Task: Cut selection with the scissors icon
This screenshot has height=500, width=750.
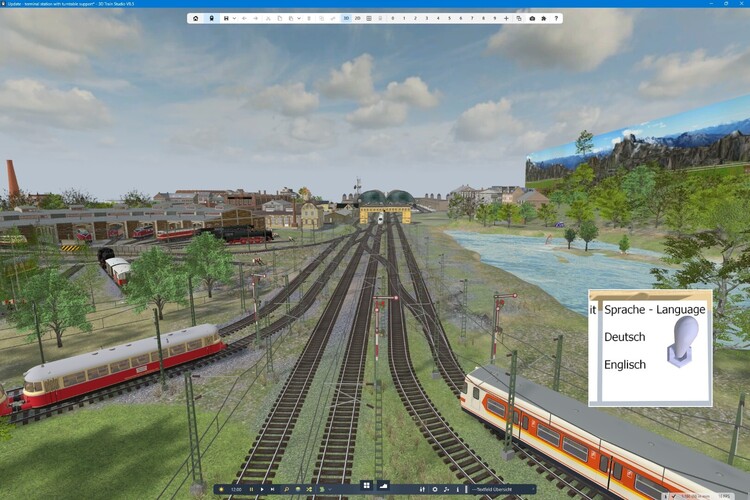Action: [268, 18]
